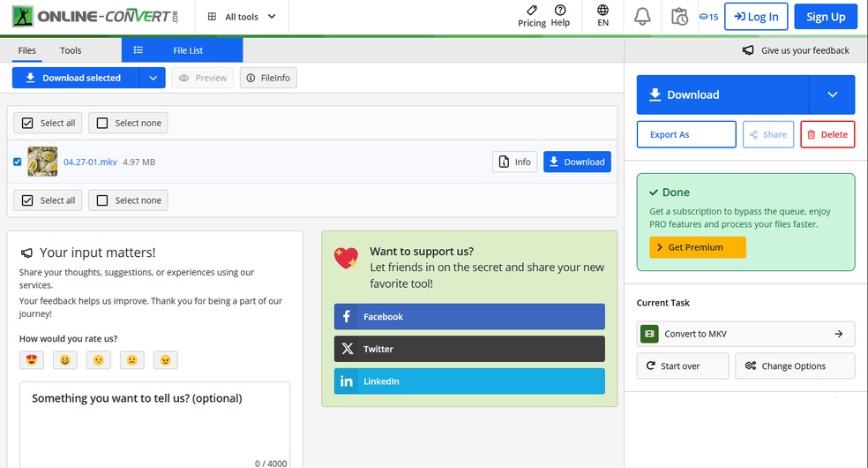Click the Start over button
This screenshot has height=468, width=868.
pos(683,366)
